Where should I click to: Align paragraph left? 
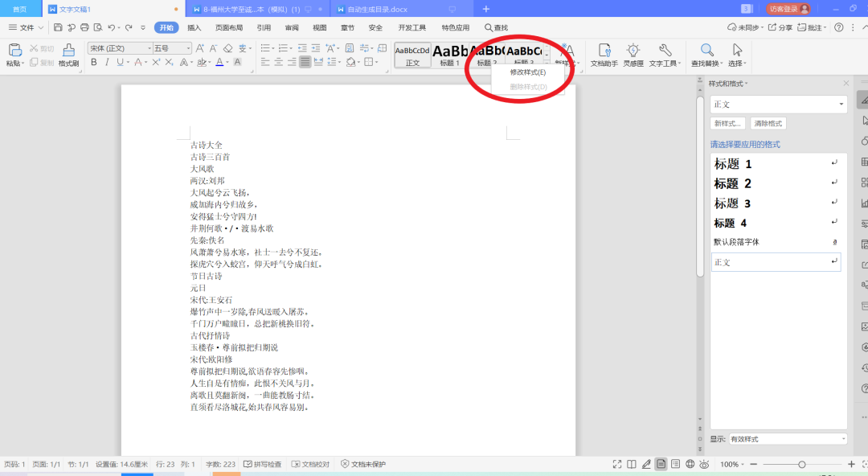coord(265,62)
